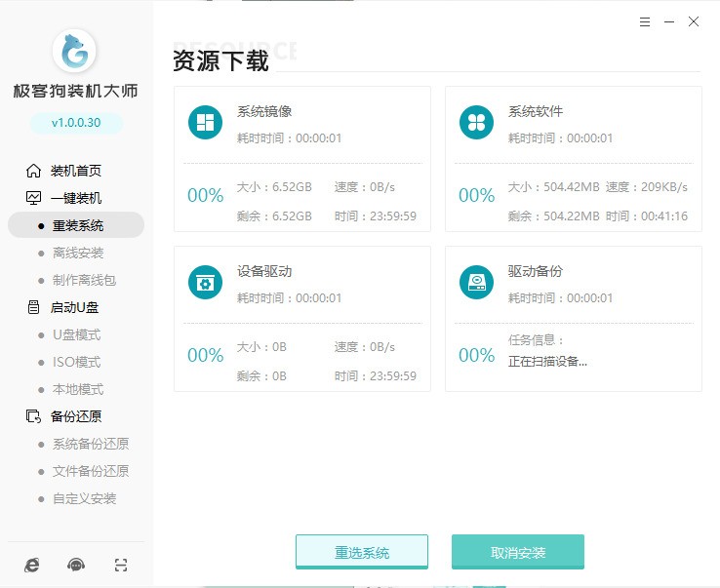
Task: Open 离线安装 option
Action: coord(78,253)
